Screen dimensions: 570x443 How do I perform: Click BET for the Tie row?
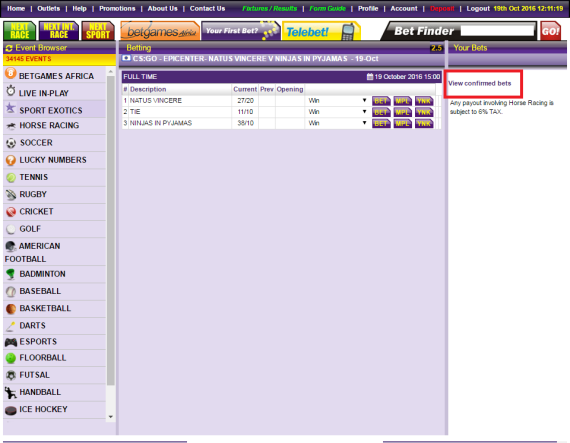coord(381,112)
